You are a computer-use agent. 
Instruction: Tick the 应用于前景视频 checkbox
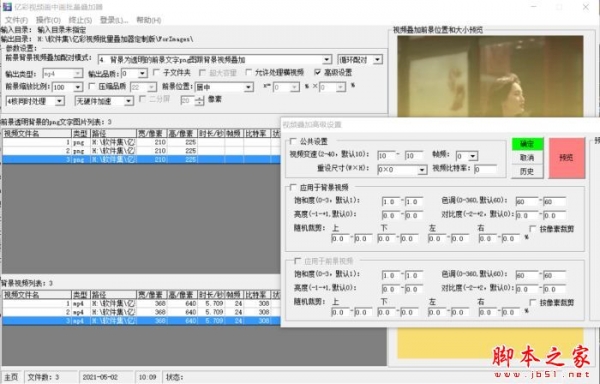[297, 261]
